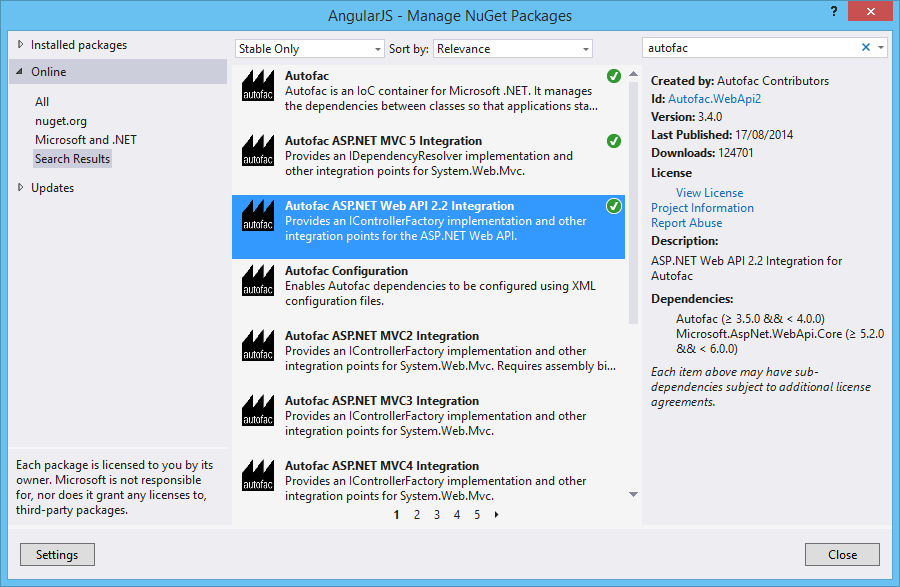Collapse the Online node

20,72
